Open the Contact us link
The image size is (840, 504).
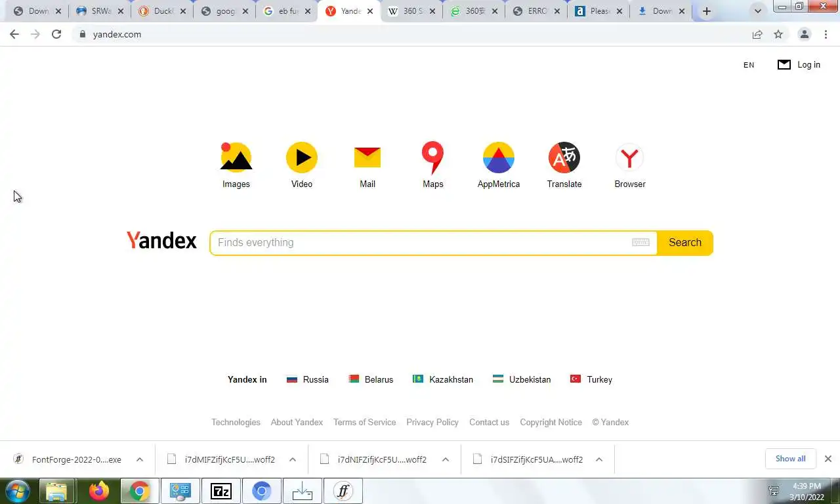(x=489, y=422)
